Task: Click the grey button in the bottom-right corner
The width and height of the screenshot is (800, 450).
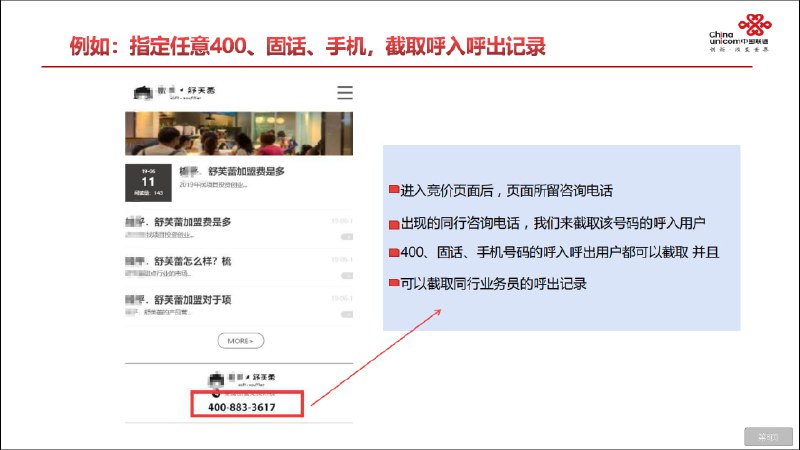Action: 767,436
